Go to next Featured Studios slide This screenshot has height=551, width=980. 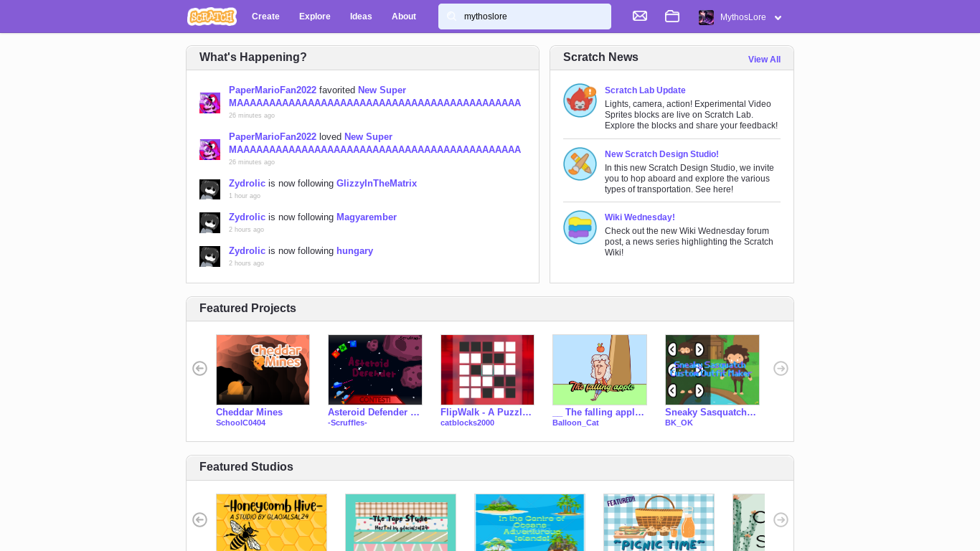click(781, 519)
